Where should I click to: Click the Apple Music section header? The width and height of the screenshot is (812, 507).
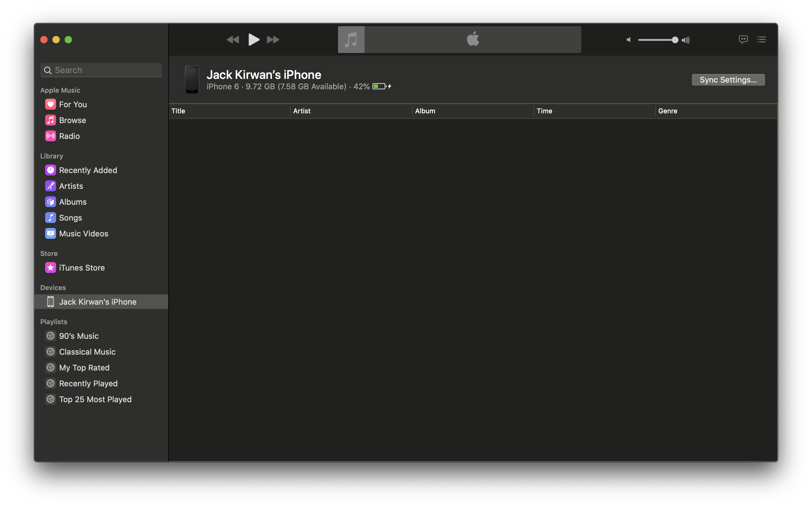coord(60,90)
